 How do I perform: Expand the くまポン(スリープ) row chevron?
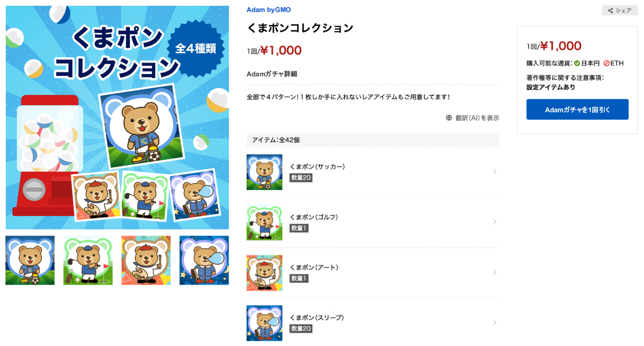494,322
